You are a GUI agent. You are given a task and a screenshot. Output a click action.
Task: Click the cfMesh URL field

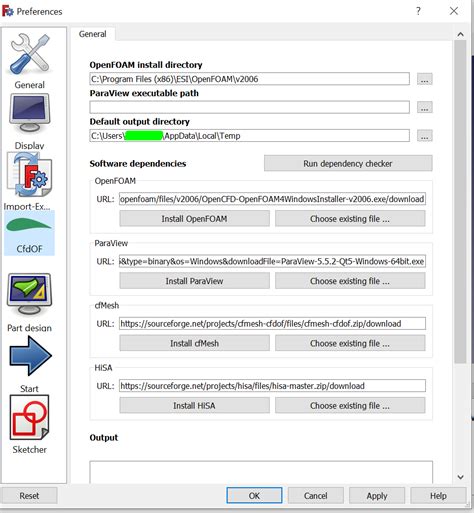[x=272, y=324]
